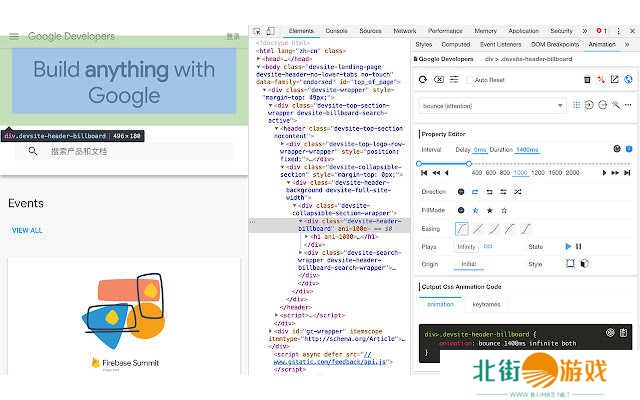Enable the Auto Reset checkbox
640x400 pixels.
click(470, 80)
